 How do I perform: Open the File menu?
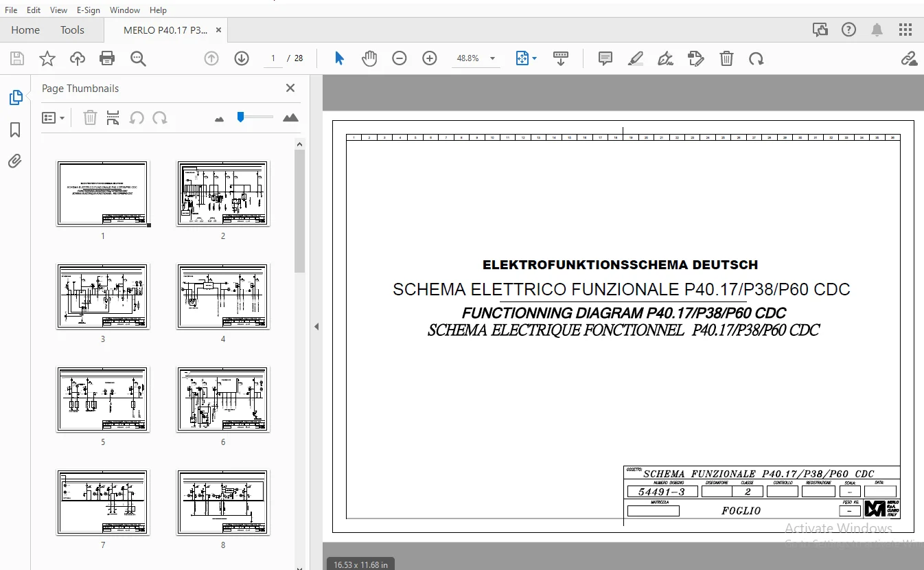click(x=12, y=10)
